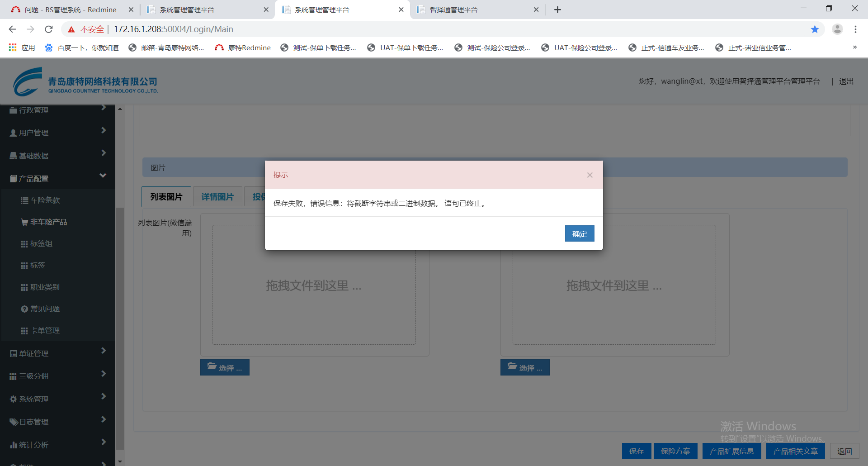Switch to the 问题 - BS管理系统 - Redmine tab
868x466 pixels.
70,10
